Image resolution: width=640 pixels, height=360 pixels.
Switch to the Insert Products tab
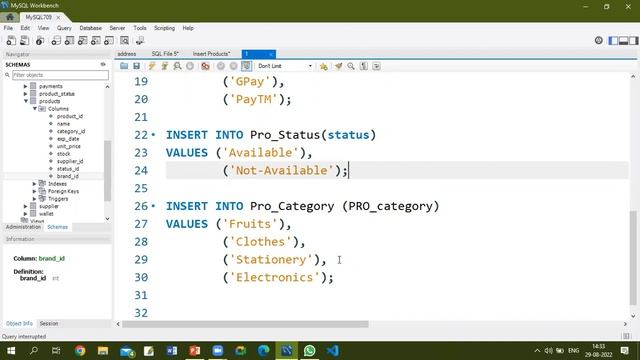coord(211,54)
